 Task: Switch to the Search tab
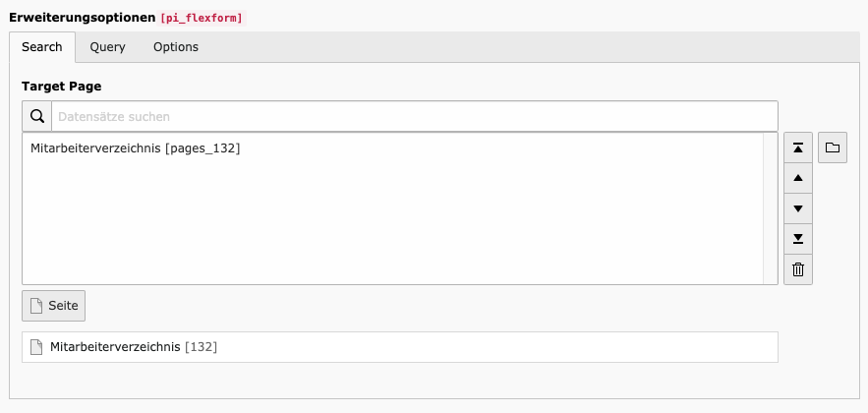[x=42, y=47]
